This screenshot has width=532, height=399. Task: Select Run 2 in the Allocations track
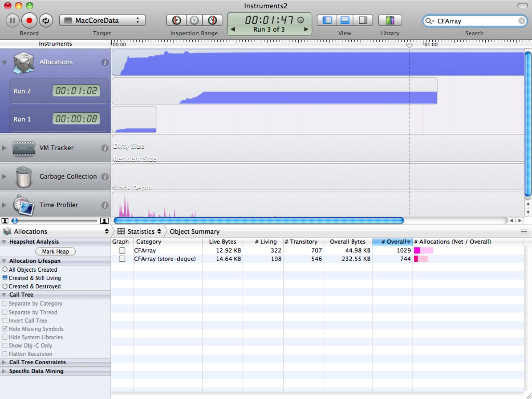click(59, 91)
